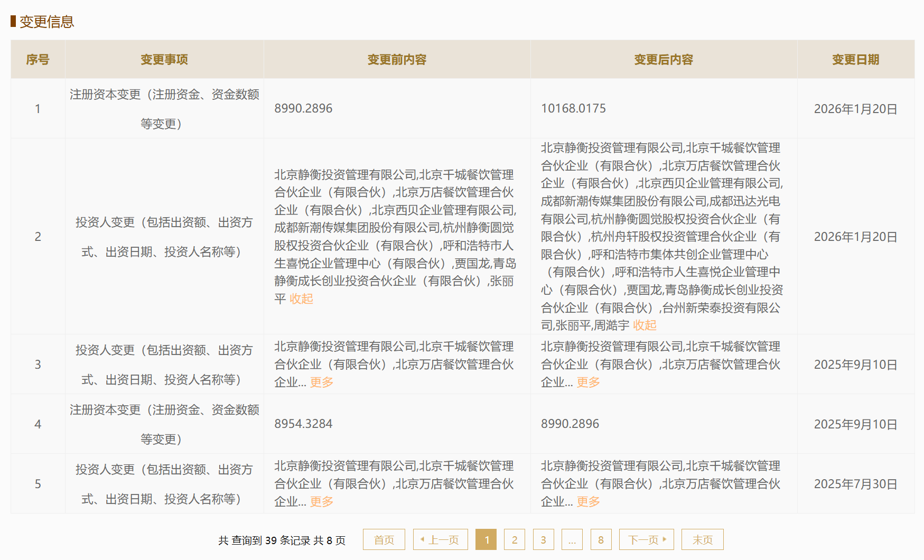Expand row 5 after-change content with 更多

pos(588,501)
